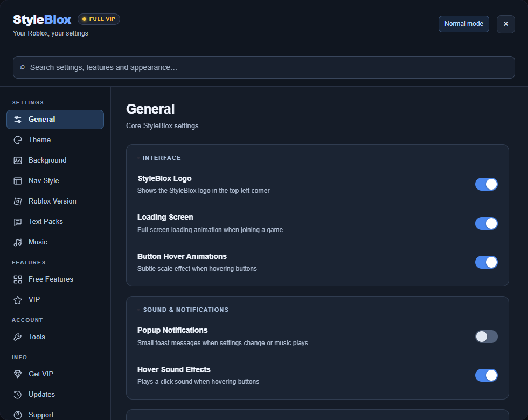Click the General sliders icon in sidebar
This screenshot has width=528, height=420.
(x=18, y=120)
